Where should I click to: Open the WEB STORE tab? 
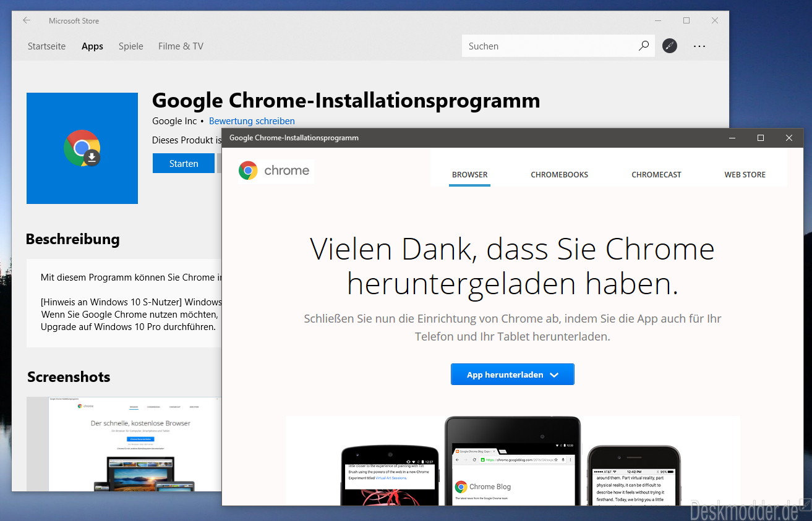[745, 175]
